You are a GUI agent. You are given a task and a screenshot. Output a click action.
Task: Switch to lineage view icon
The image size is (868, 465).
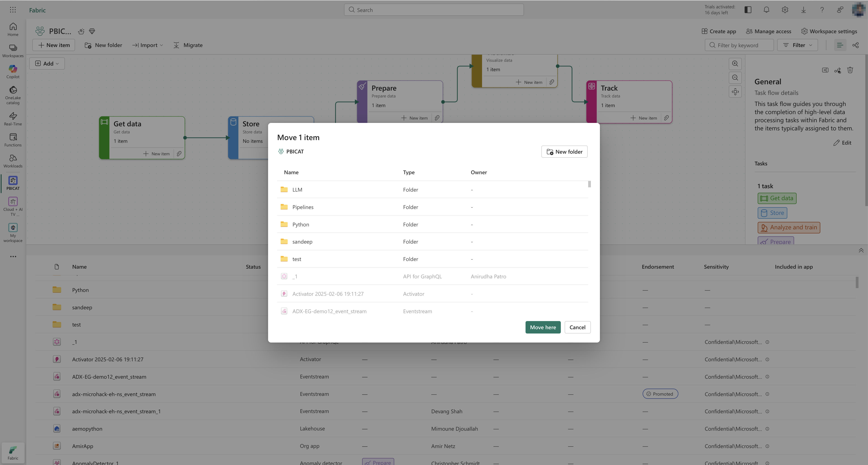(855, 45)
